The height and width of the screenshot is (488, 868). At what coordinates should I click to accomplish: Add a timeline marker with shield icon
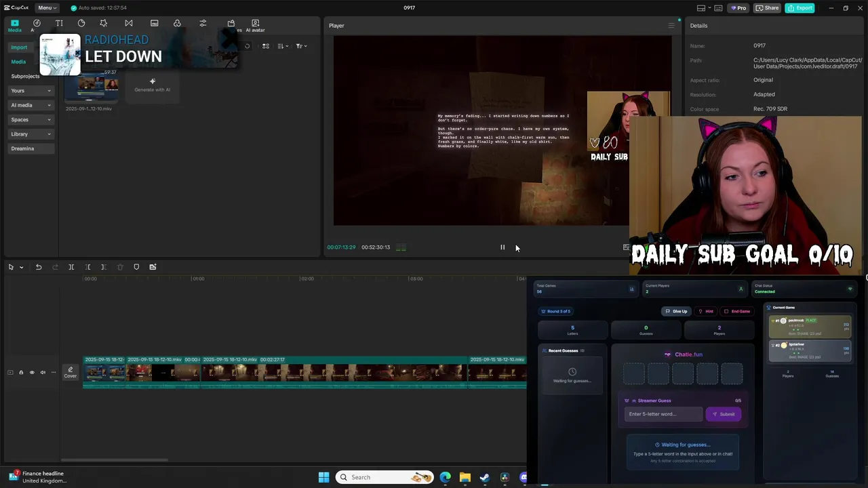(136, 267)
